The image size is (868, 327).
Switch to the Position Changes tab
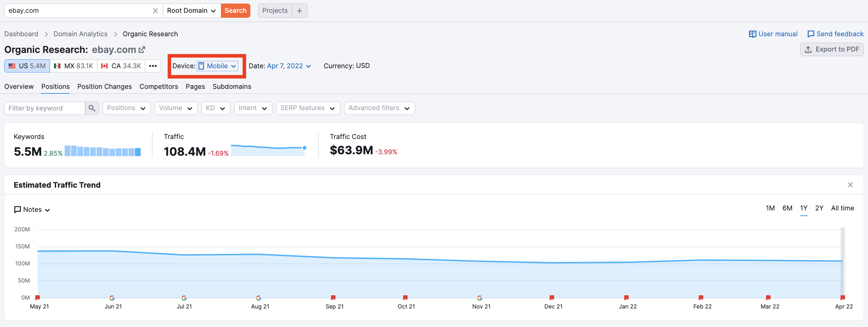click(x=104, y=87)
